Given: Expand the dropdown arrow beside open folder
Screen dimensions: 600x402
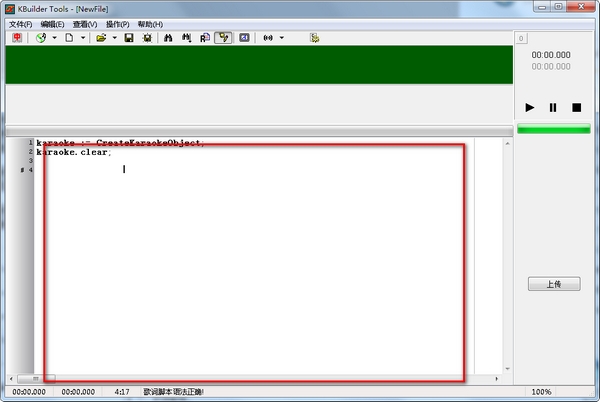Looking at the screenshot, I should point(114,38).
